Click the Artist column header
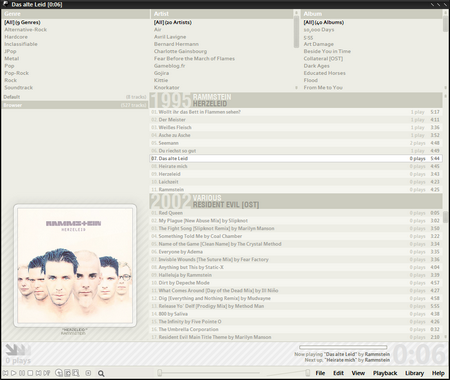Screen dimensions: 450x380 pyautogui.click(x=222, y=14)
